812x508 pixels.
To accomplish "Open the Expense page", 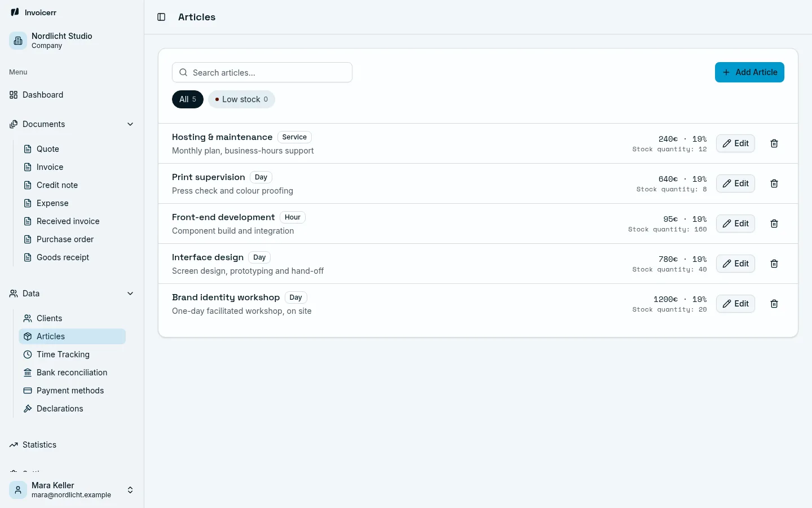I will pos(72,203).
